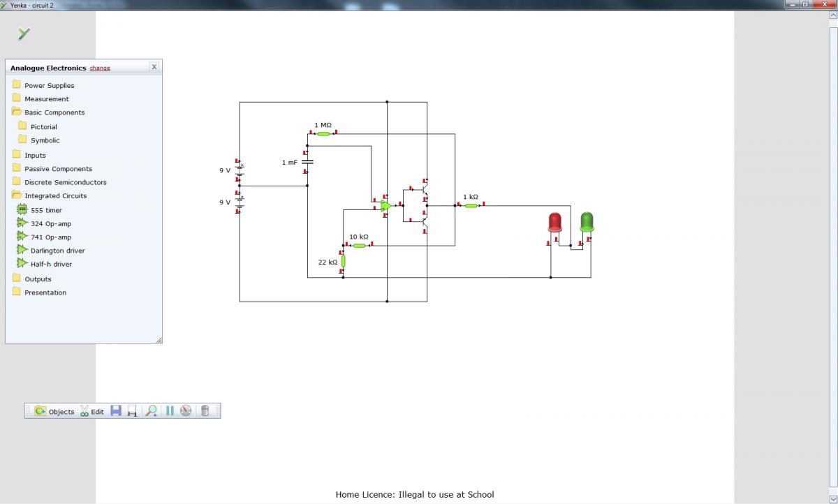Select the 1 kΩ resistor
The width and height of the screenshot is (838, 504).
click(471, 205)
